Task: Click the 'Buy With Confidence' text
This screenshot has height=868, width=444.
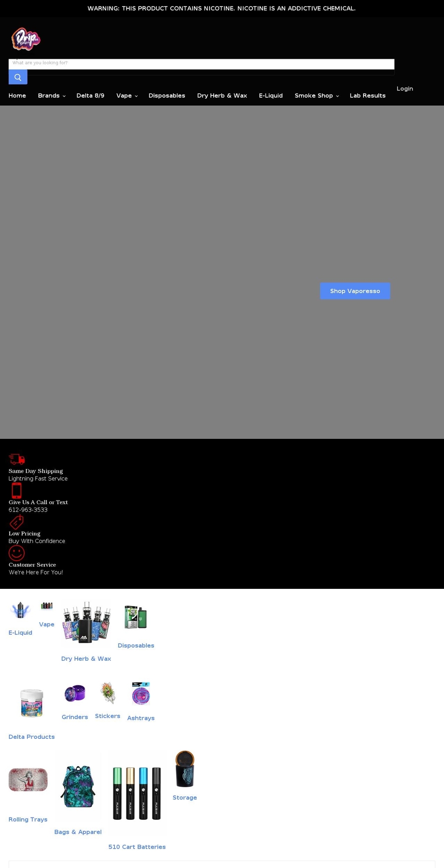Action: (x=37, y=541)
